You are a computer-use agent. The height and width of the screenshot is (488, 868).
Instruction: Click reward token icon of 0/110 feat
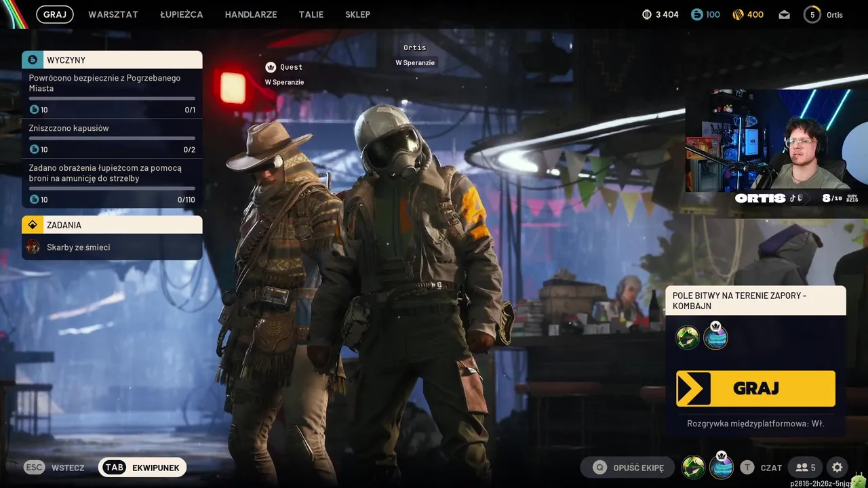pyautogui.click(x=34, y=199)
